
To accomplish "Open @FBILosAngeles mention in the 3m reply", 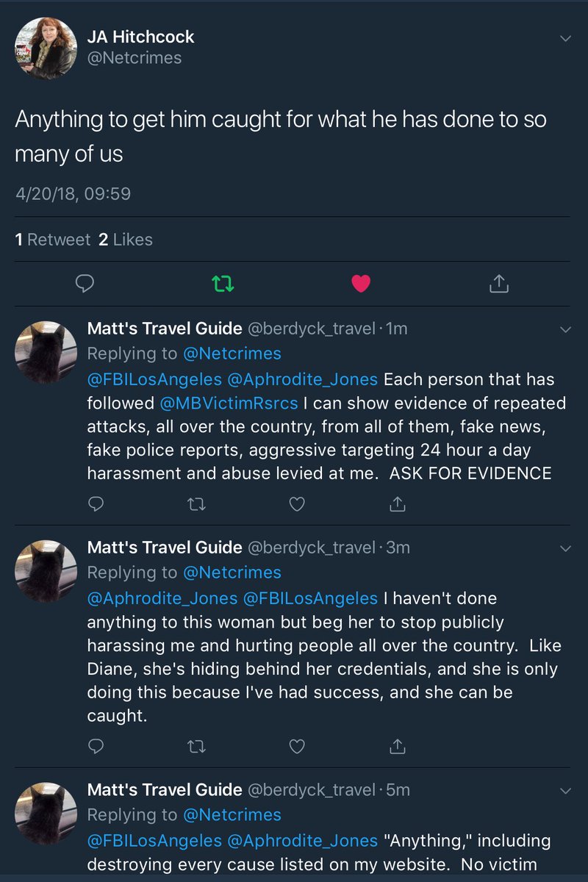I will pyautogui.click(x=309, y=598).
